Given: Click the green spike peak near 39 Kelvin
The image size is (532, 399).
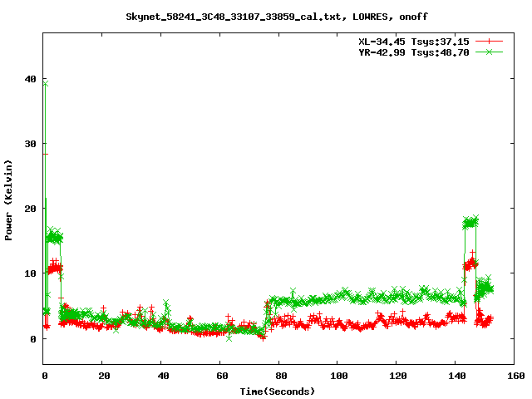Looking at the screenshot, I should click(46, 83).
